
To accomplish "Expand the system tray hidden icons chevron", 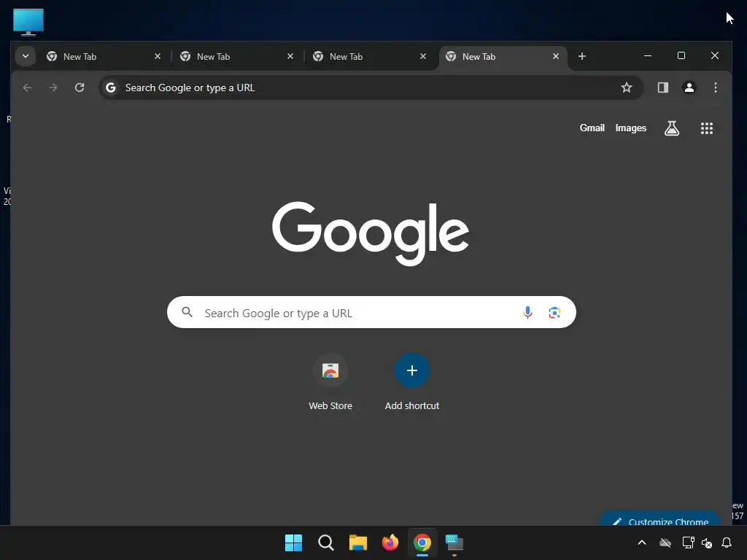I will (x=642, y=542).
